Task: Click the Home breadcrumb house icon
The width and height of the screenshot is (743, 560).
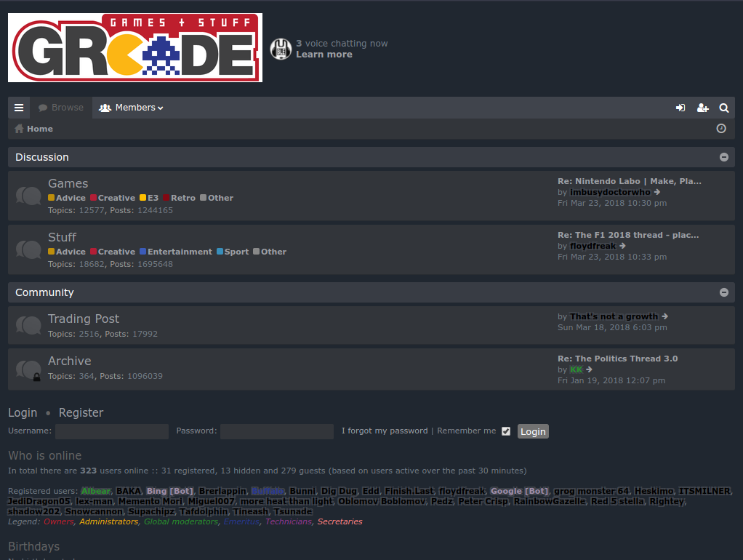Action: coord(19,129)
